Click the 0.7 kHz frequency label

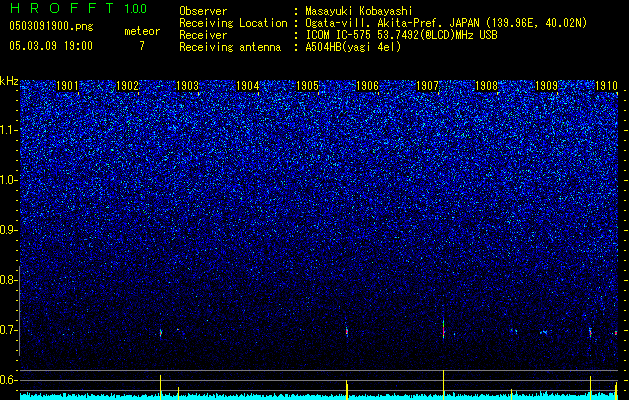coord(9,330)
